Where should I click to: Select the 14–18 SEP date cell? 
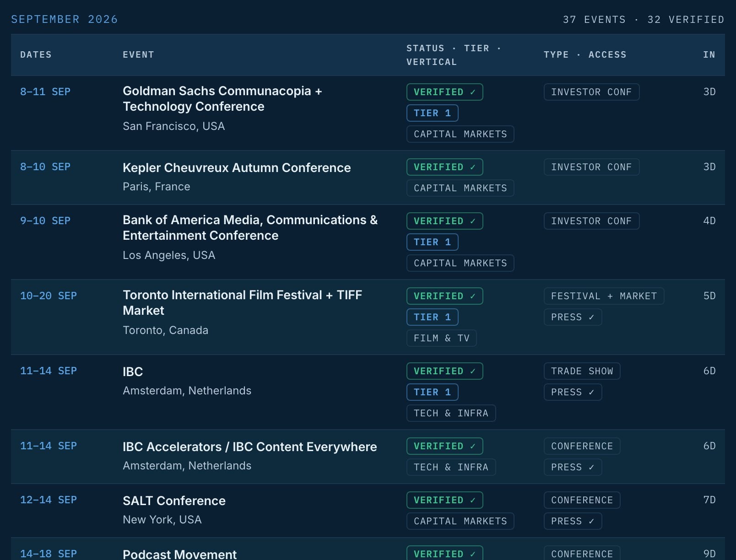tap(49, 554)
